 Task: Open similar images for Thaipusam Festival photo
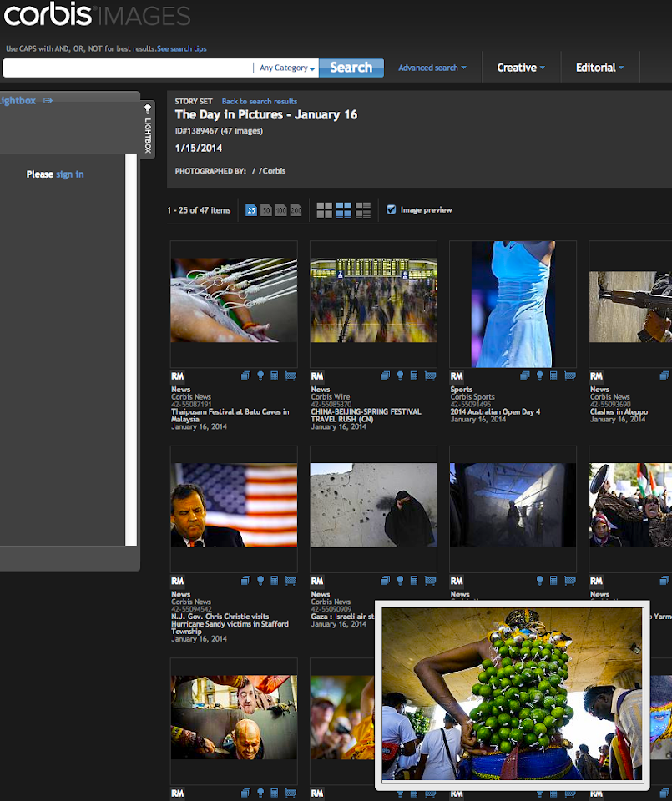(245, 376)
